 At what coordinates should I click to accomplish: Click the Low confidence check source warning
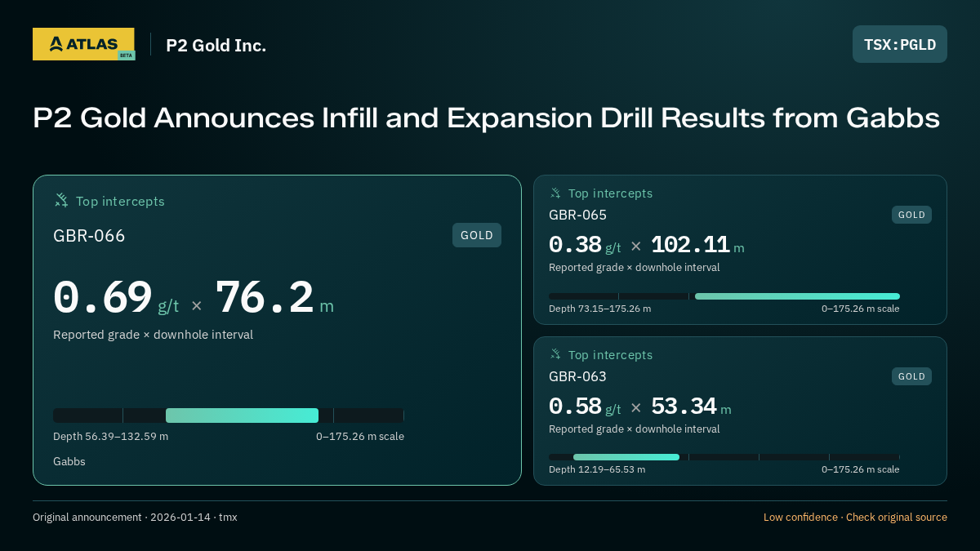coord(855,518)
